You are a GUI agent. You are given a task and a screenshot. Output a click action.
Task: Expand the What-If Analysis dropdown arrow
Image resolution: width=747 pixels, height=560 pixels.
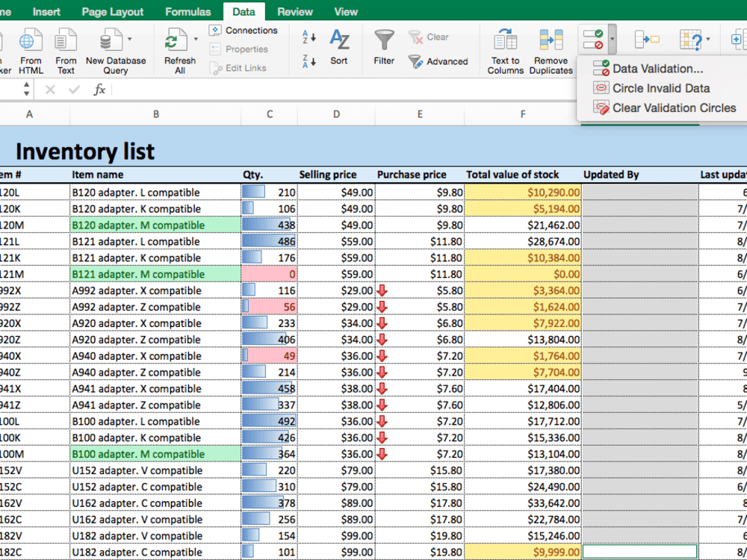tap(708, 39)
